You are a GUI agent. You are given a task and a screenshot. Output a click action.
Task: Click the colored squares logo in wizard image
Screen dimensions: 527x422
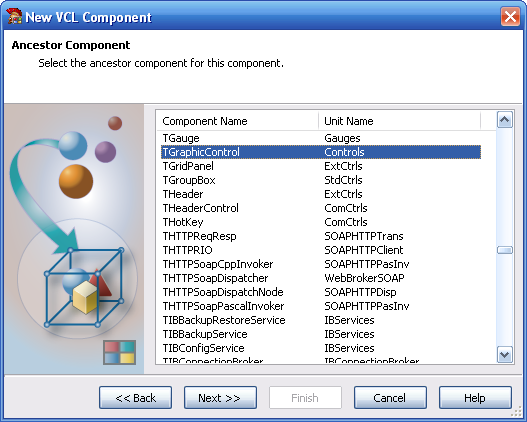[x=119, y=352]
